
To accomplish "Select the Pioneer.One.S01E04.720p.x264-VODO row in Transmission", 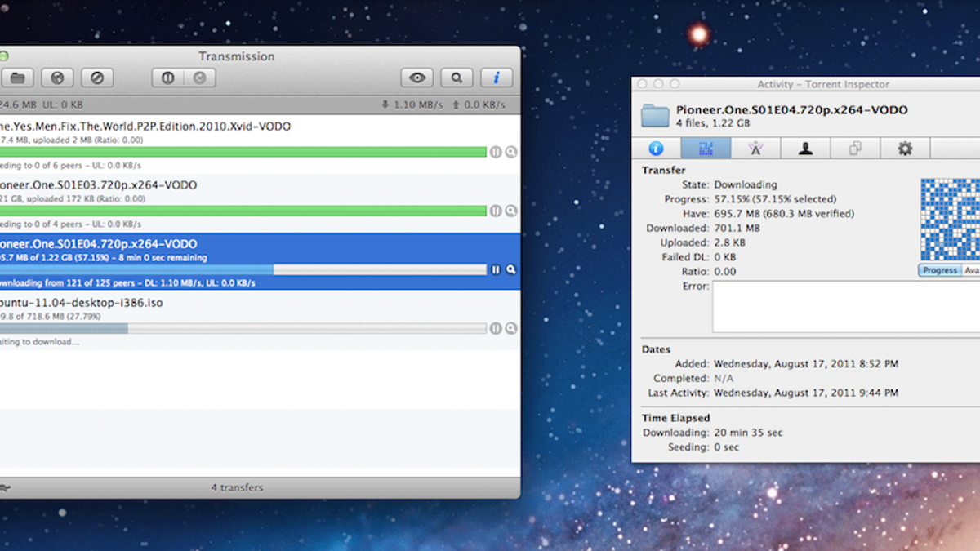I will coord(260,261).
